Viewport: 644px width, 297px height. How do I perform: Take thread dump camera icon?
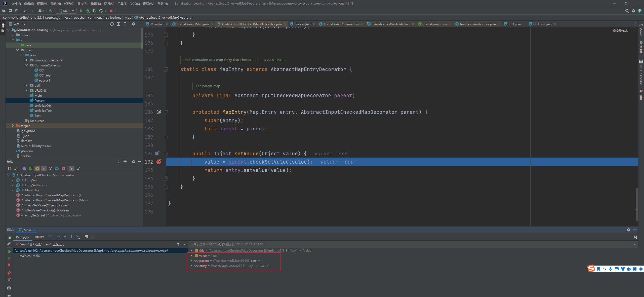(x=9, y=288)
